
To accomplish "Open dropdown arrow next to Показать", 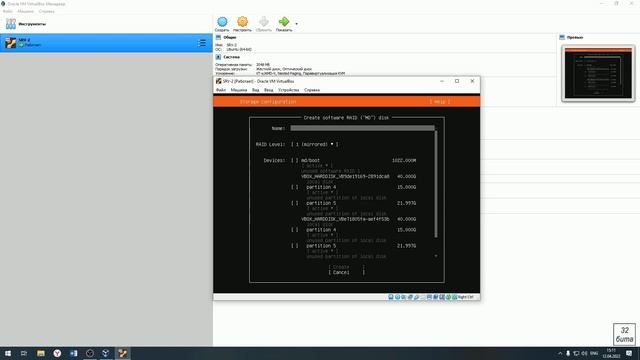I will point(296,24).
